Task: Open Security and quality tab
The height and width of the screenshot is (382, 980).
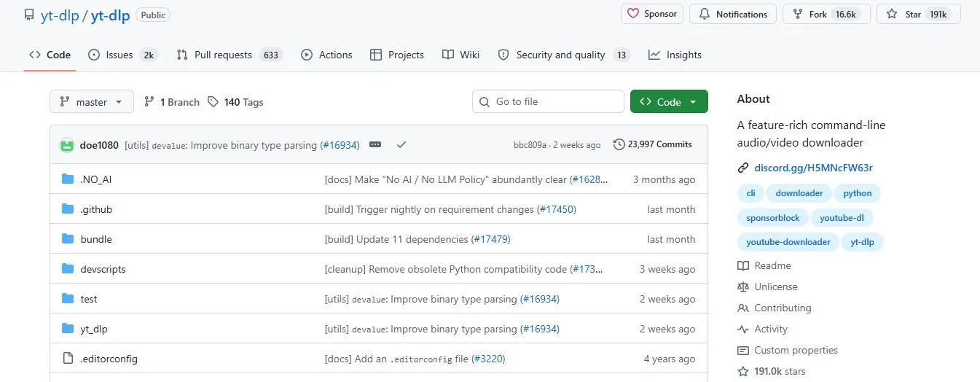Action: 564,55
